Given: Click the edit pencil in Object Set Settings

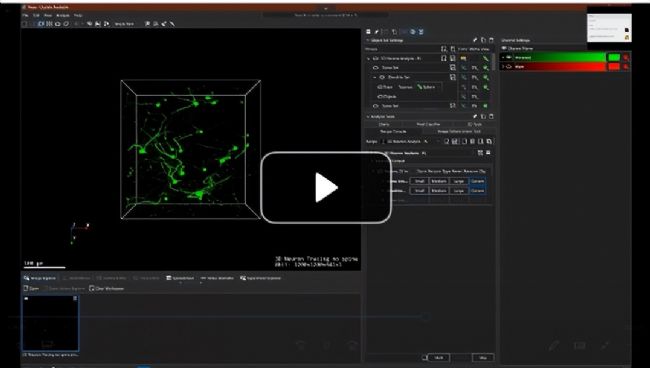Looking at the screenshot, I should (x=475, y=40).
